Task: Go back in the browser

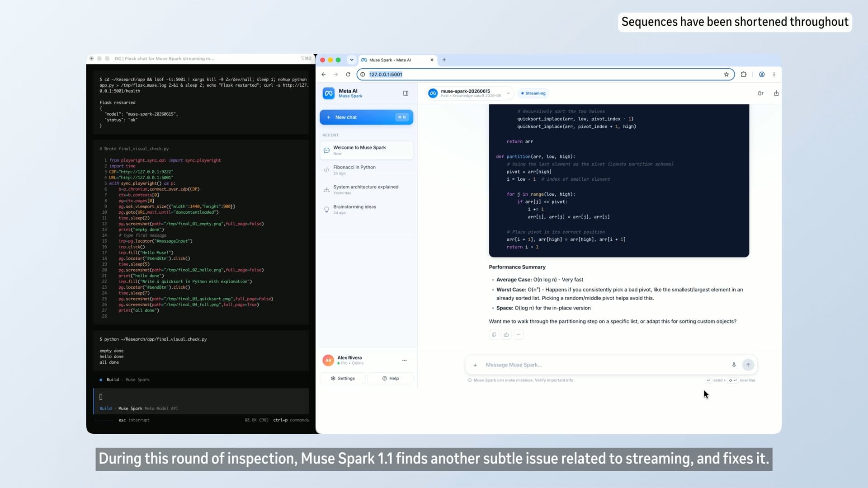Action: pyautogui.click(x=324, y=75)
